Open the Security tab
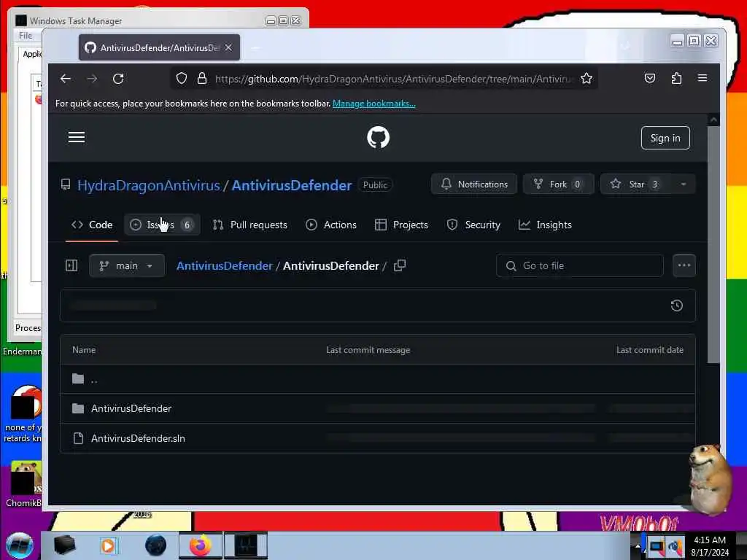 tap(473, 225)
